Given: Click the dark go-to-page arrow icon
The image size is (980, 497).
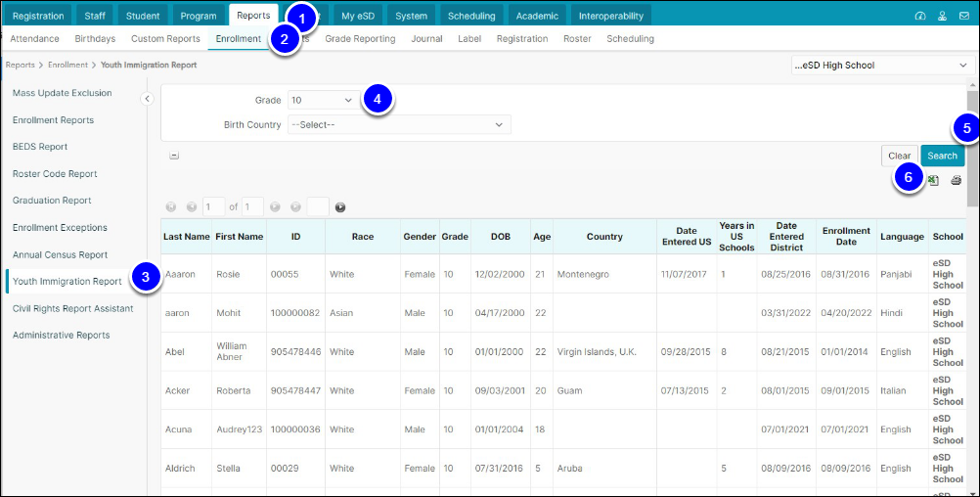Looking at the screenshot, I should [340, 207].
